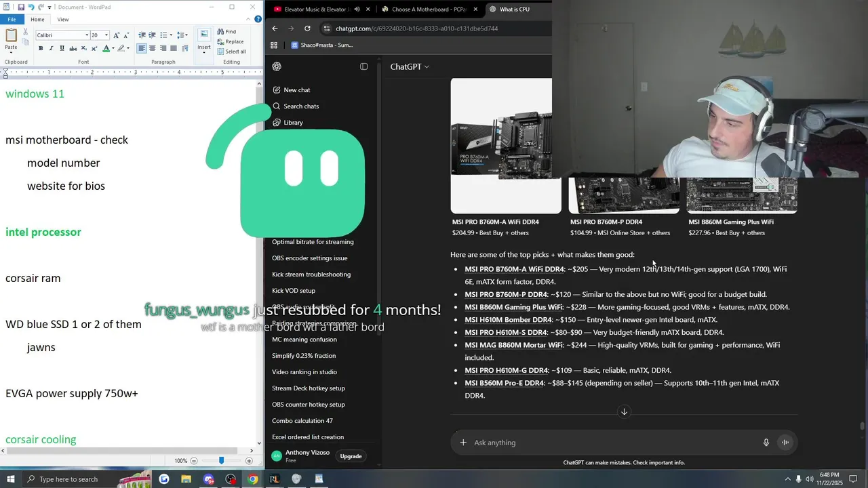This screenshot has width=868, height=488.
Task: Expand the Insert options dropdown
Action: click(204, 52)
